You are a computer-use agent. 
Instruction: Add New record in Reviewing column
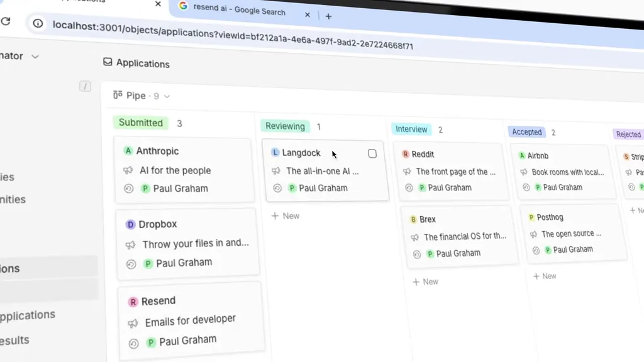286,216
